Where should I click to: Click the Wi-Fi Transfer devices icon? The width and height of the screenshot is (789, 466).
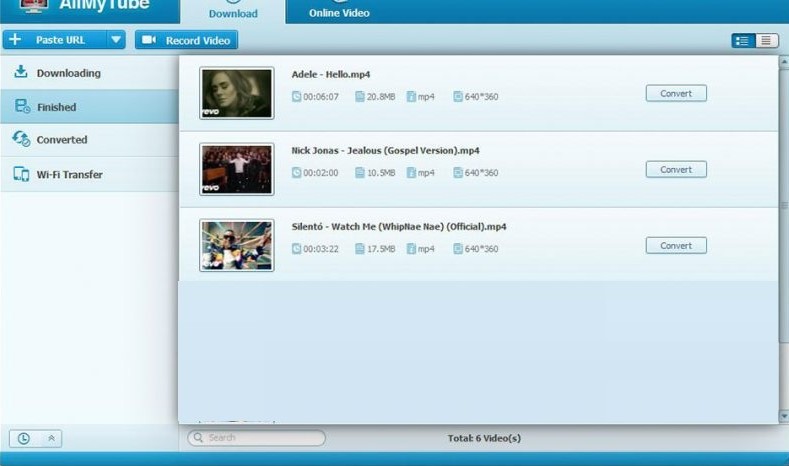coord(21,174)
